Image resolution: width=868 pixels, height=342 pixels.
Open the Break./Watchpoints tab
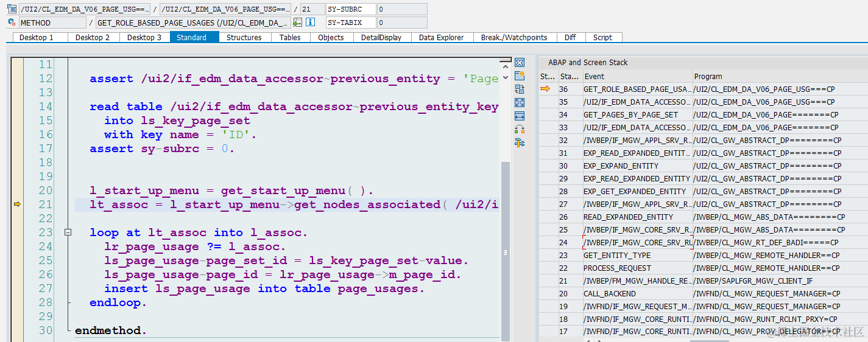tap(514, 37)
